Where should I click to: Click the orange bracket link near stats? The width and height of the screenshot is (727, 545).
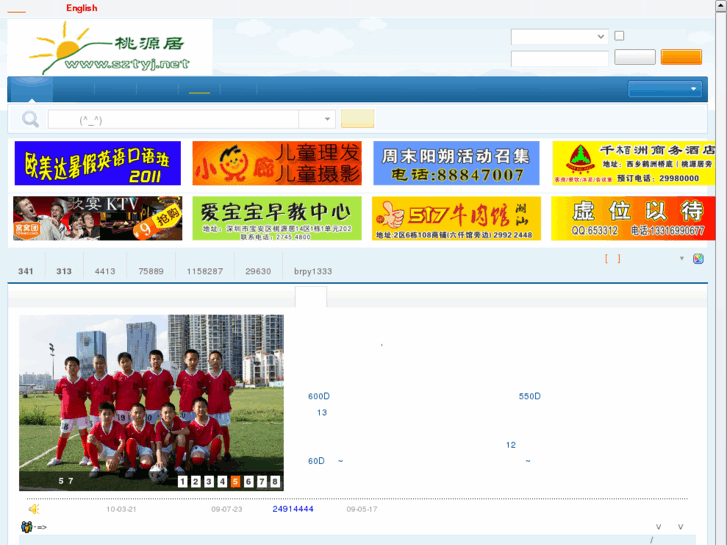pyautogui.click(x=612, y=259)
